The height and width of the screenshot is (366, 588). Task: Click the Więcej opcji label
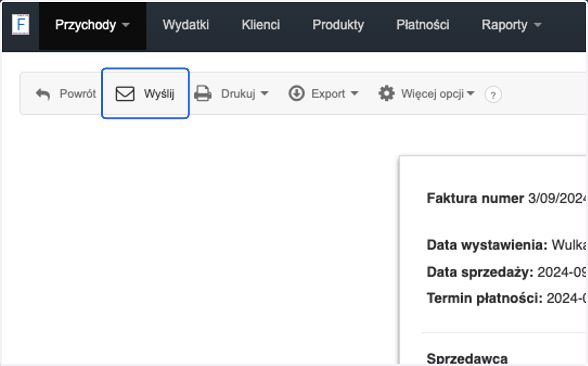coord(433,94)
